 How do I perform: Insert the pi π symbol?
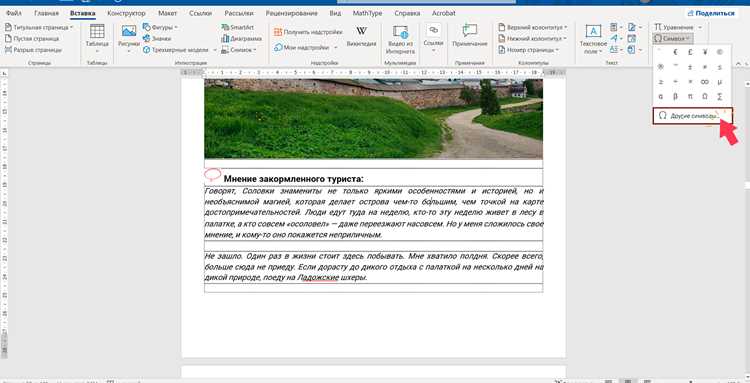[690, 97]
